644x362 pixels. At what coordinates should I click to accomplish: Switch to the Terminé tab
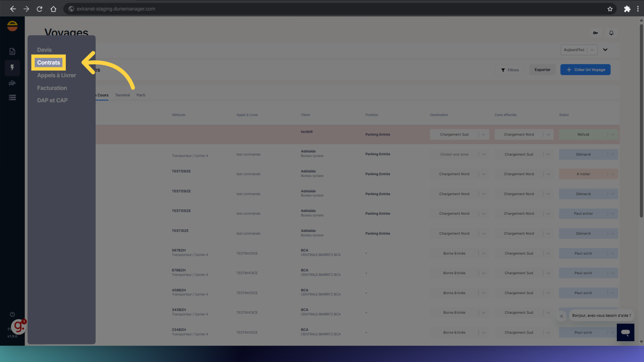pyautogui.click(x=122, y=95)
